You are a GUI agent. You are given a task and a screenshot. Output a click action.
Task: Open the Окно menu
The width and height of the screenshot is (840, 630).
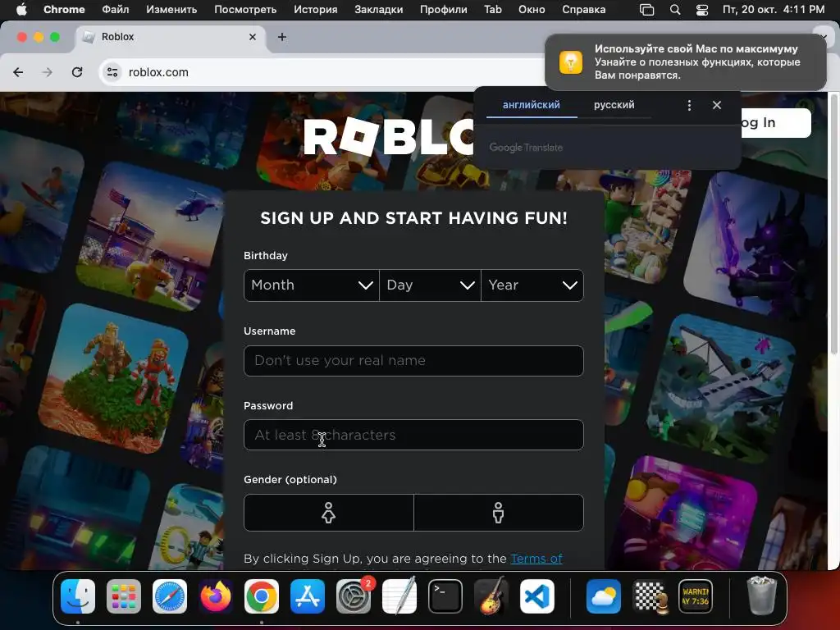pos(532,10)
